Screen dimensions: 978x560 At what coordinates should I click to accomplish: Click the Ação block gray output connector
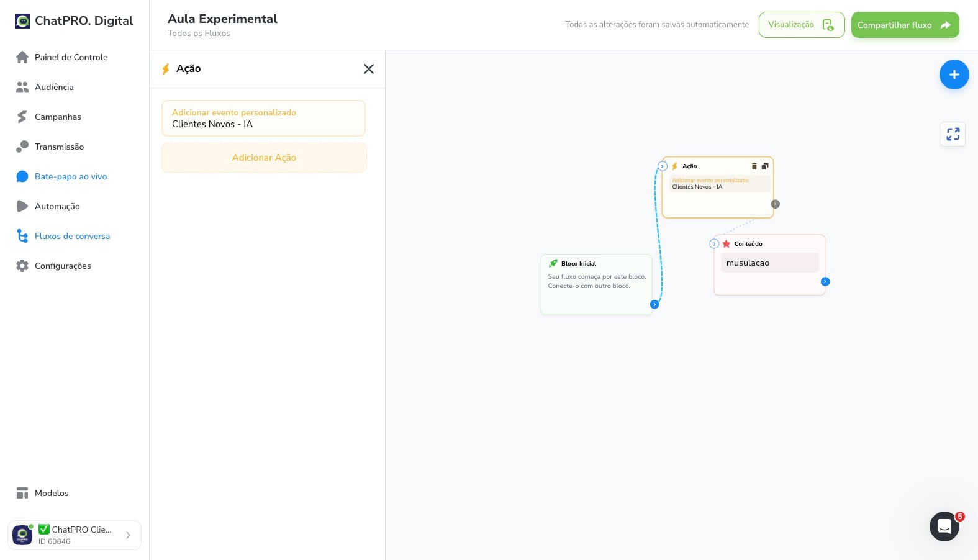tap(775, 204)
